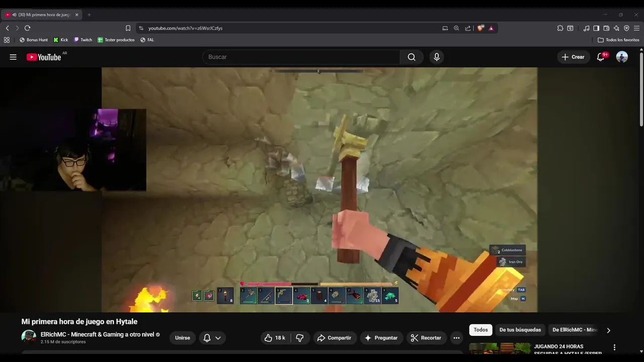Open the extensions puzzle icon
The image size is (644, 362).
(x=560, y=28)
